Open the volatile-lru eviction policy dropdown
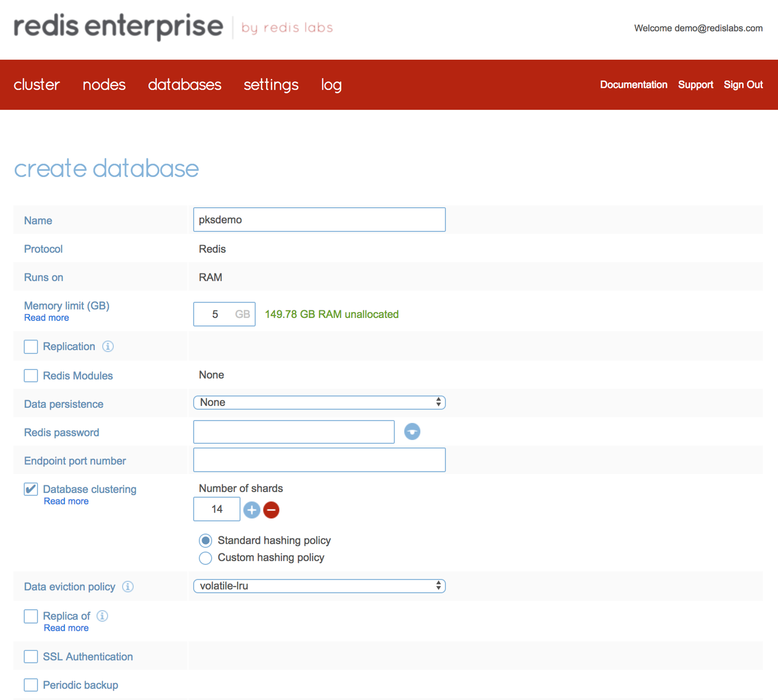The image size is (778, 700). [319, 586]
